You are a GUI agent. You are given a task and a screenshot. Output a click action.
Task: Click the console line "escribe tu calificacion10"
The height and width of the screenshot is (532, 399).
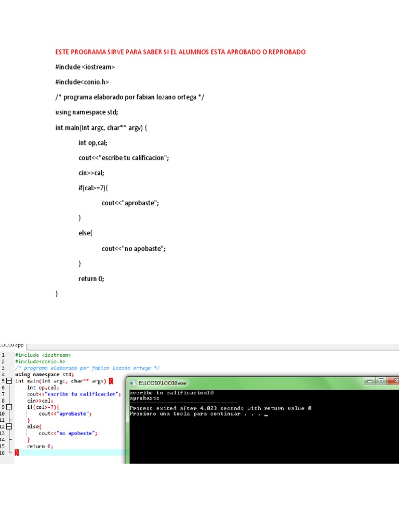[x=171, y=393]
